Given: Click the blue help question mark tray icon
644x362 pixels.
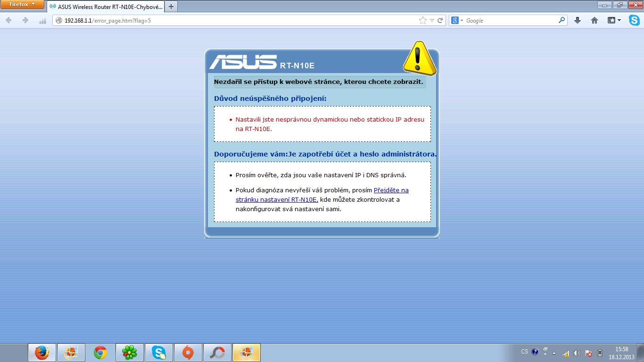Looking at the screenshot, I should pos(535,352).
